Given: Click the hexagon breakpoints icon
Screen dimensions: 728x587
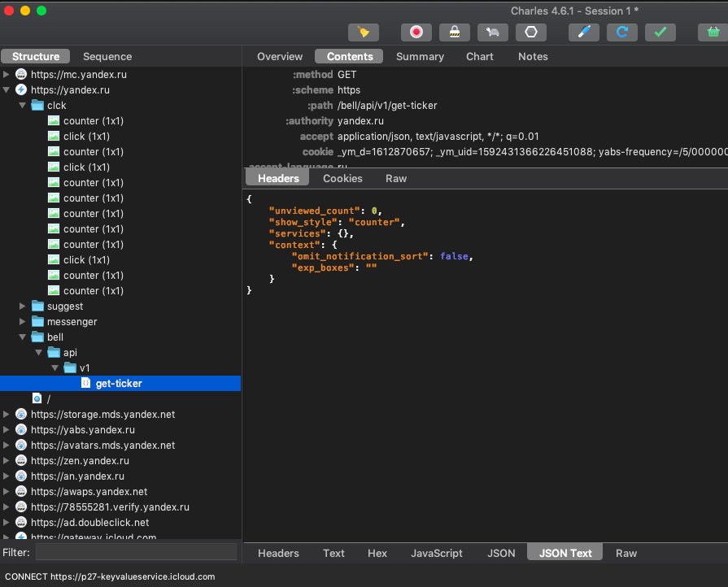Looking at the screenshot, I should point(531,32).
